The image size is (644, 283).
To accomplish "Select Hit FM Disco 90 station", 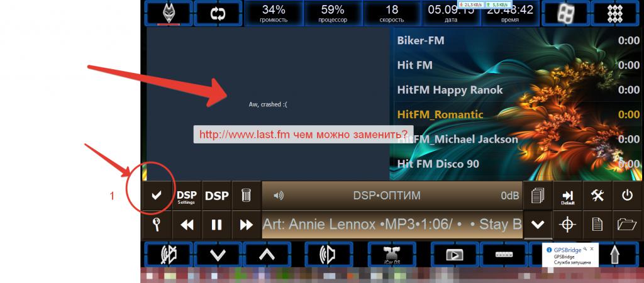I will [x=518, y=164].
